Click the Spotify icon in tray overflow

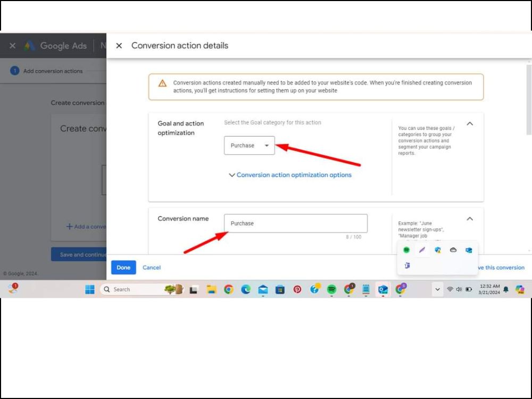(x=406, y=250)
